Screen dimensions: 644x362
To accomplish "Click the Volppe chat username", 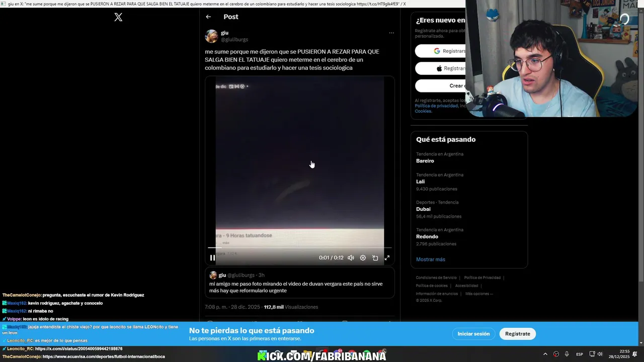I will pos(14,319).
